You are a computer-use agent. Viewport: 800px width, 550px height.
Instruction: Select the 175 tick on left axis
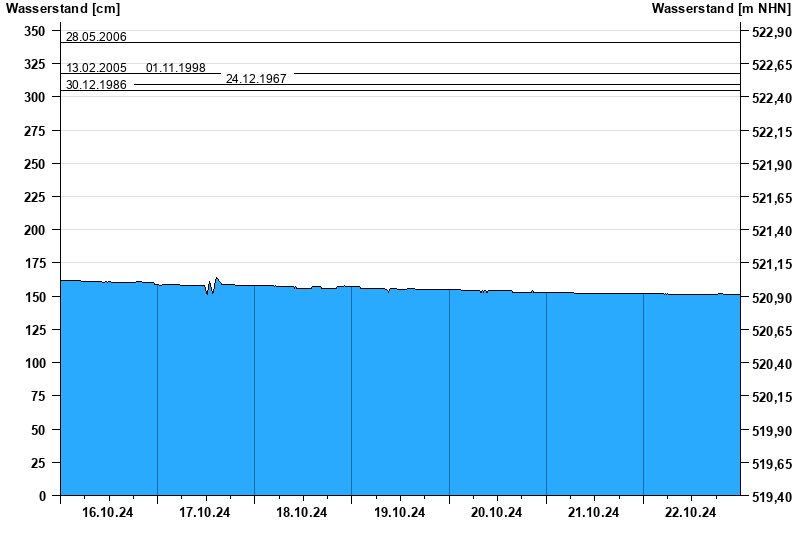34,263
